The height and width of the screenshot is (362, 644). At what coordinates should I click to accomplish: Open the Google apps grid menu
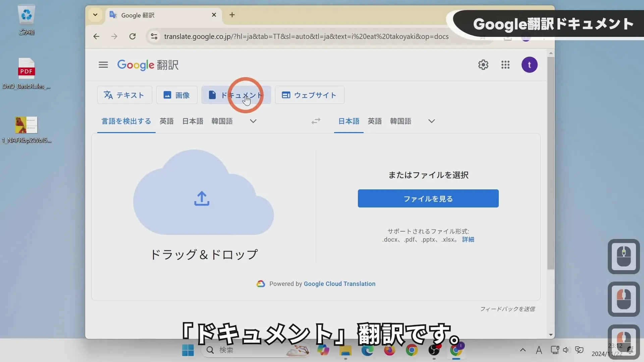[505, 65]
